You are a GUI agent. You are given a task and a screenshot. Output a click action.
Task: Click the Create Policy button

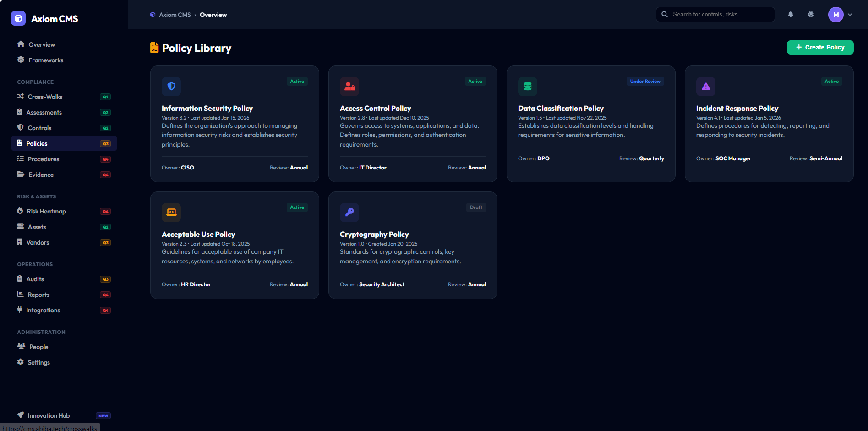pos(820,47)
